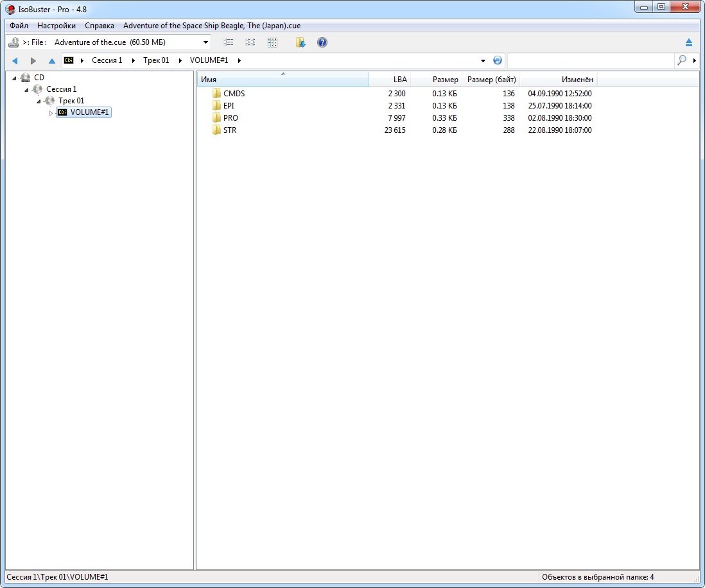Click status text Объектов в выбранной папке: 4
Screen dimensions: 705x588
click(598, 576)
